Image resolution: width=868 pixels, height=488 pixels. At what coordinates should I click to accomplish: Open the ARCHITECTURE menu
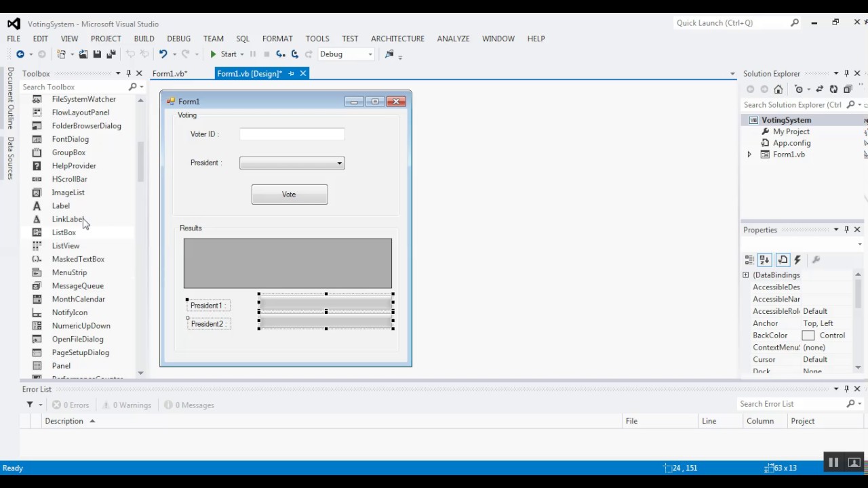pos(397,39)
